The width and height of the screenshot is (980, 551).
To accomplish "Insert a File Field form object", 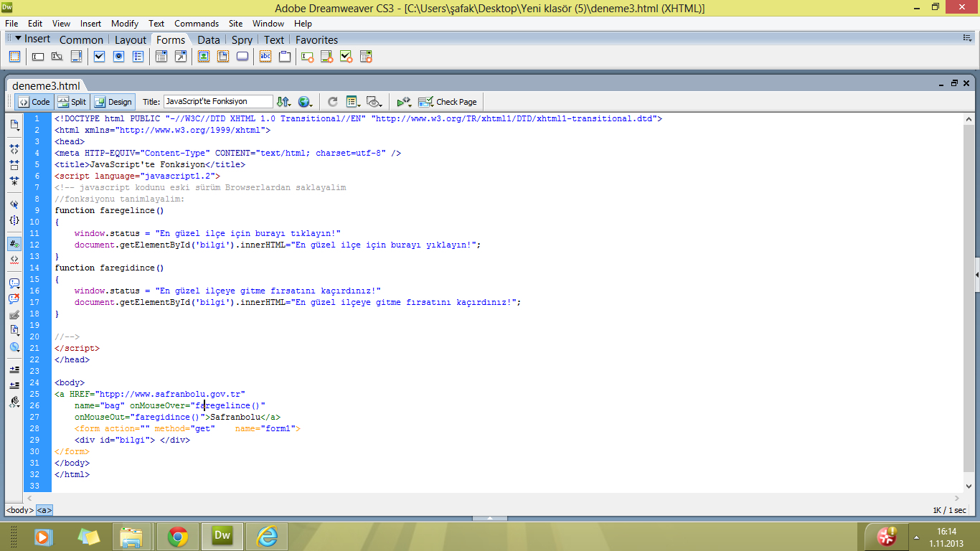I will click(223, 56).
